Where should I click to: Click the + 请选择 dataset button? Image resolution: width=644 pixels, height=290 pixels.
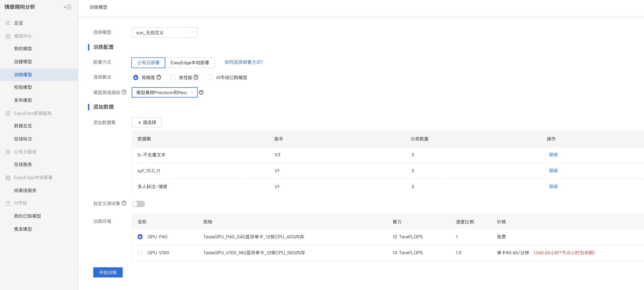147,122
